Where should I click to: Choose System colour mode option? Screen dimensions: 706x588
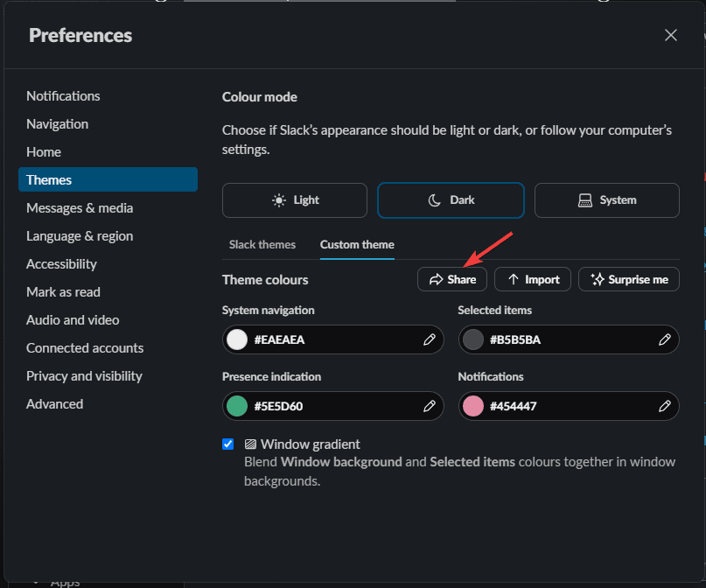606,200
